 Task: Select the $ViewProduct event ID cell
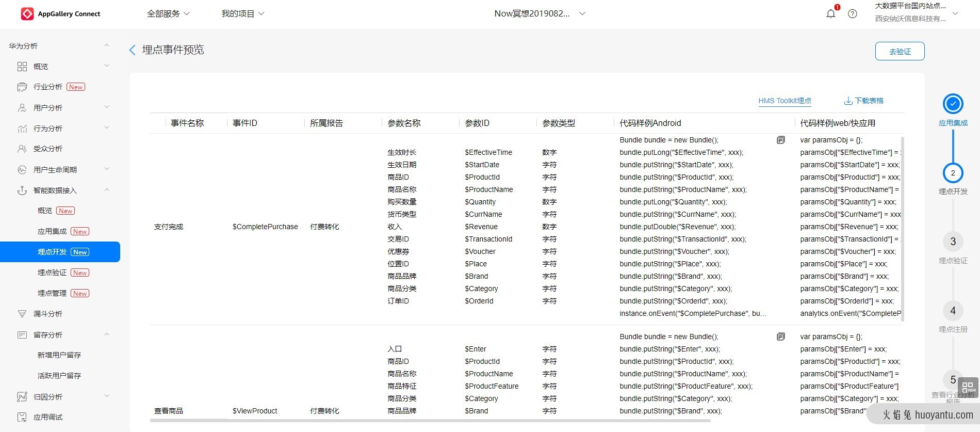click(255, 411)
